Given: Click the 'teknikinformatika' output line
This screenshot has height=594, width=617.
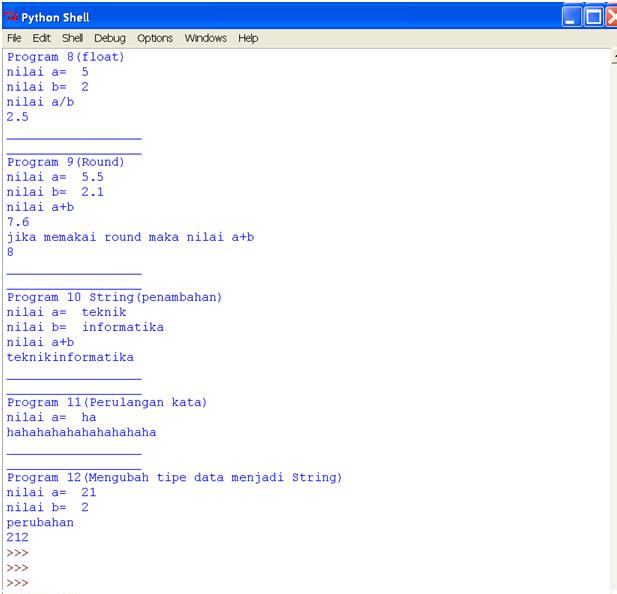Looking at the screenshot, I should pos(70,357).
